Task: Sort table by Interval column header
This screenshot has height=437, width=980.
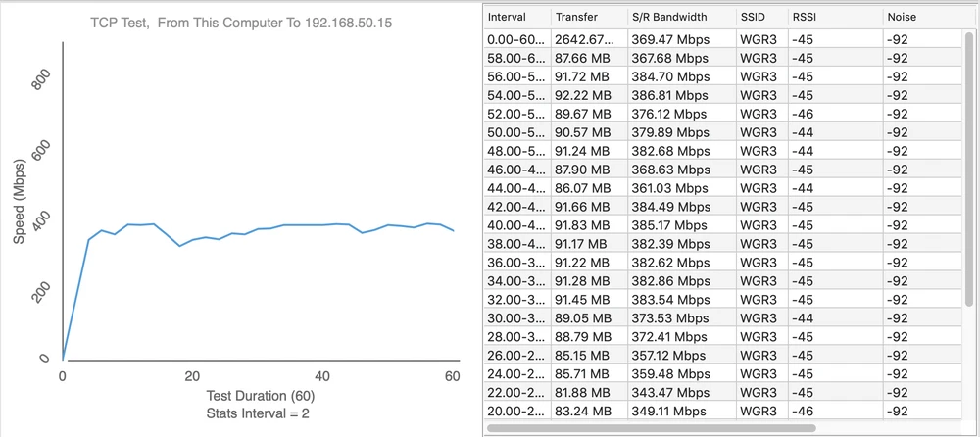Action: tap(515, 18)
